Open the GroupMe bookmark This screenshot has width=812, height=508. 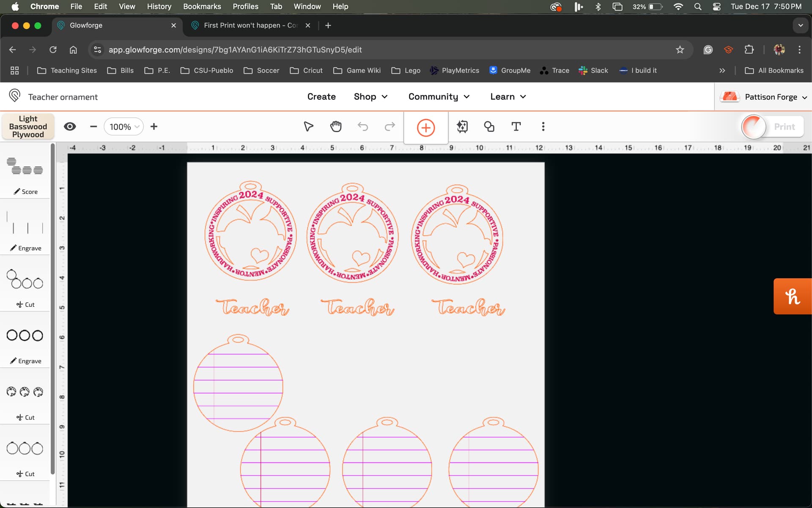pos(510,70)
